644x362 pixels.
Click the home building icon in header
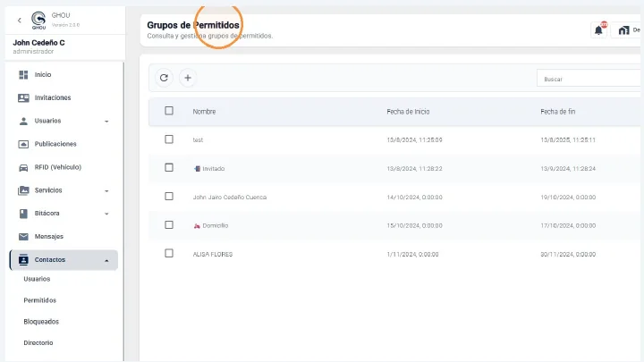624,30
